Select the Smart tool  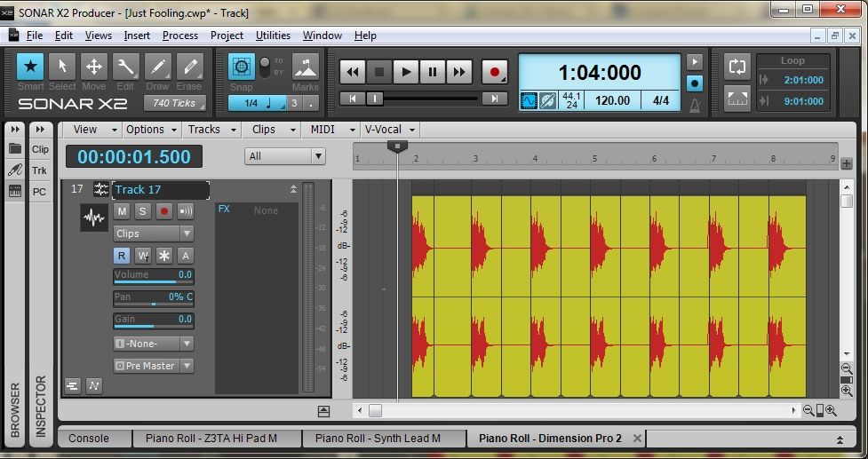31,67
